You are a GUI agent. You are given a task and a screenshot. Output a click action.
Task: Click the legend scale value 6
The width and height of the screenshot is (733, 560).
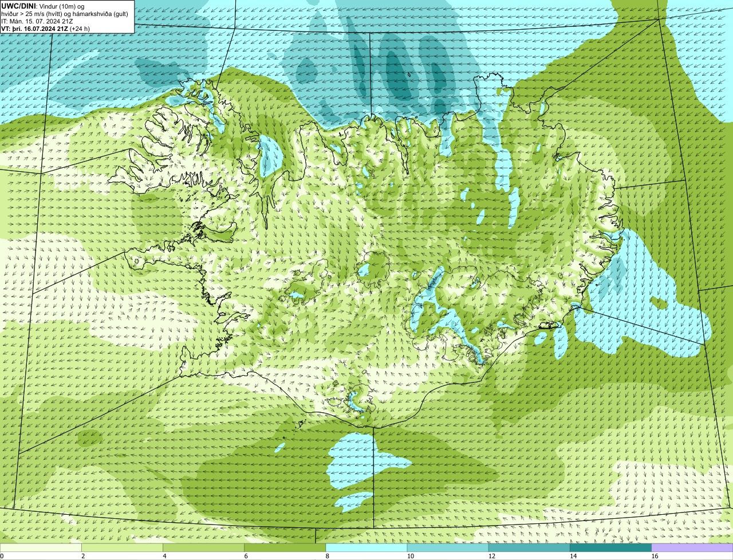(246, 556)
